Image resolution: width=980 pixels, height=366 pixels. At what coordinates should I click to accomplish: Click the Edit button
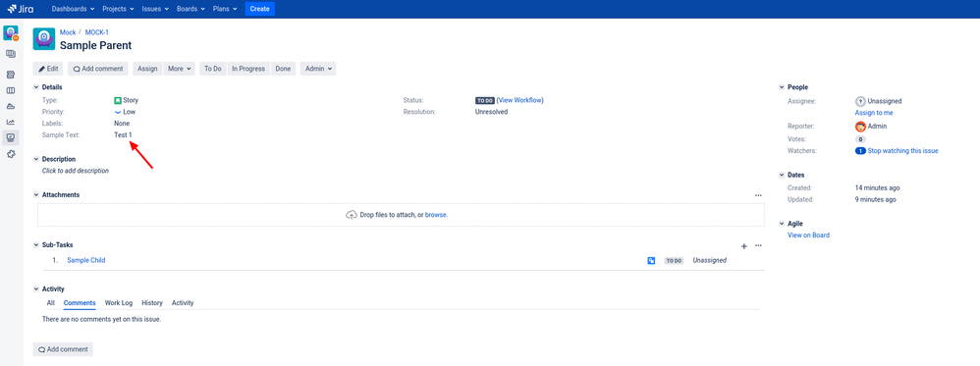[48, 69]
